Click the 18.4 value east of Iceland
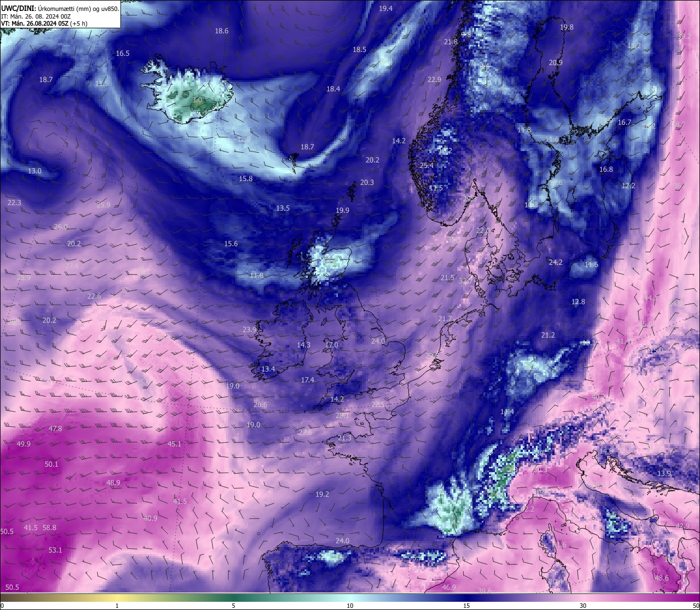Viewport: 700px width, 610px height. coord(334,89)
